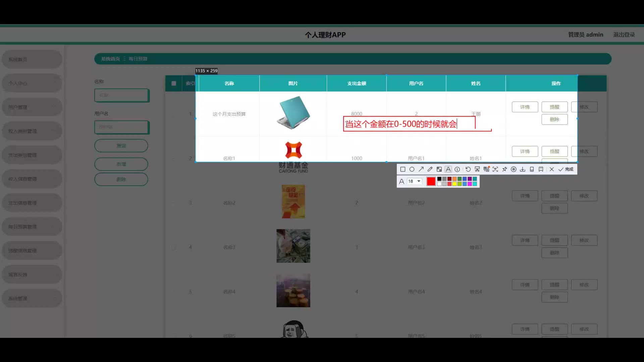
Task: Expand 系统管理 sidebar item
Action: point(32,298)
